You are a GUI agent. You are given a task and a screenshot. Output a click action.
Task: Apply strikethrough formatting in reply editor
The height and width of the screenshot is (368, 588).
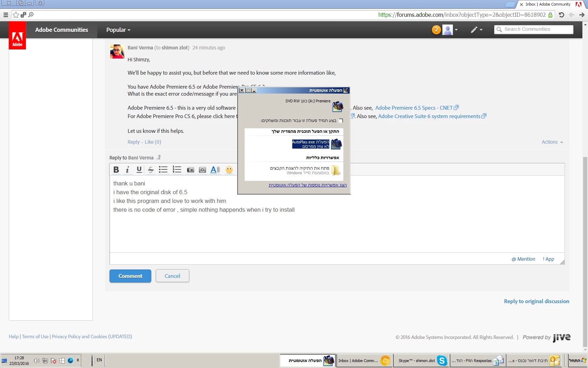[151, 170]
